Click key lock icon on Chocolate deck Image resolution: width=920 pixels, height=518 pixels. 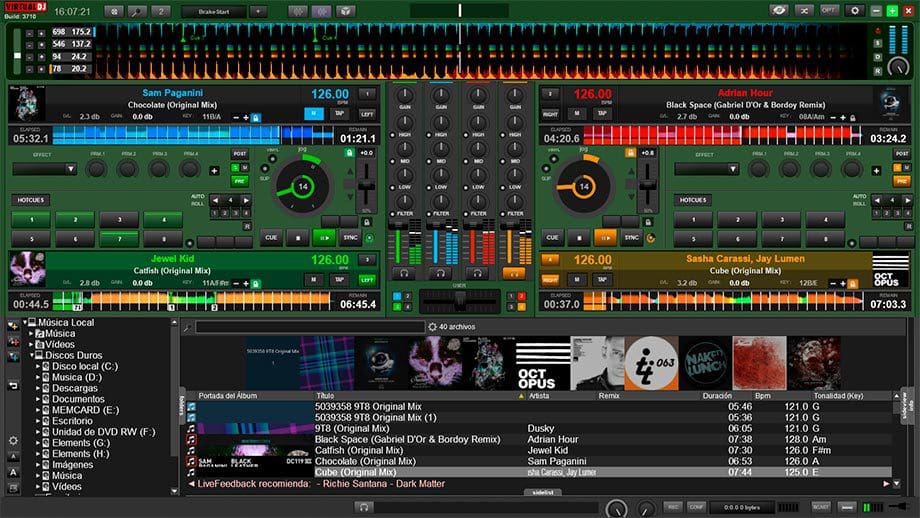click(255, 118)
